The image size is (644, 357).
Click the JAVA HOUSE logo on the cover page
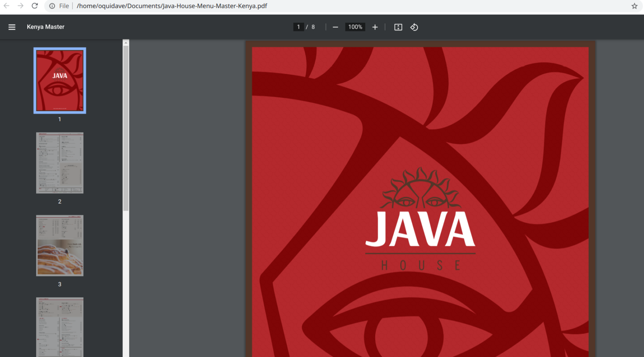pos(421,219)
